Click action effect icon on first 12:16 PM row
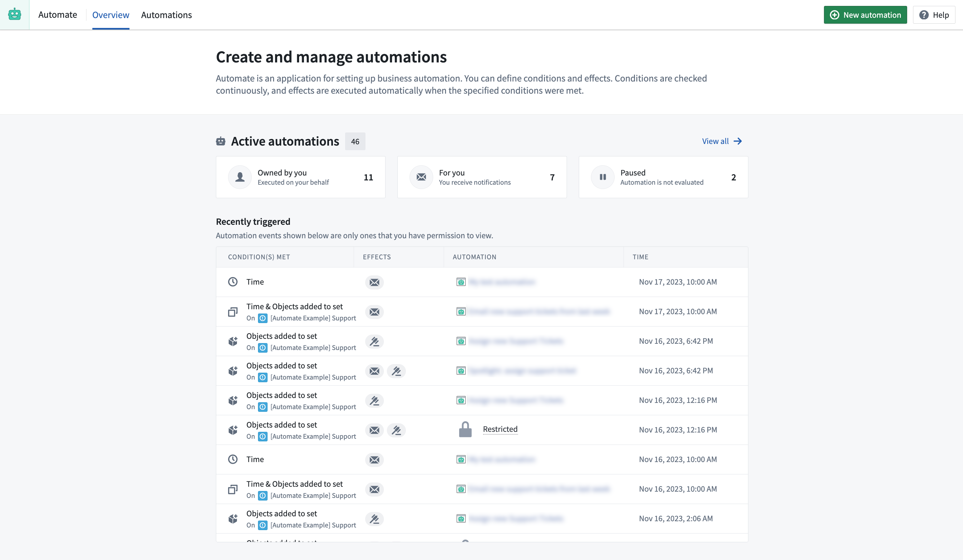The width and height of the screenshot is (963, 560). click(x=374, y=401)
